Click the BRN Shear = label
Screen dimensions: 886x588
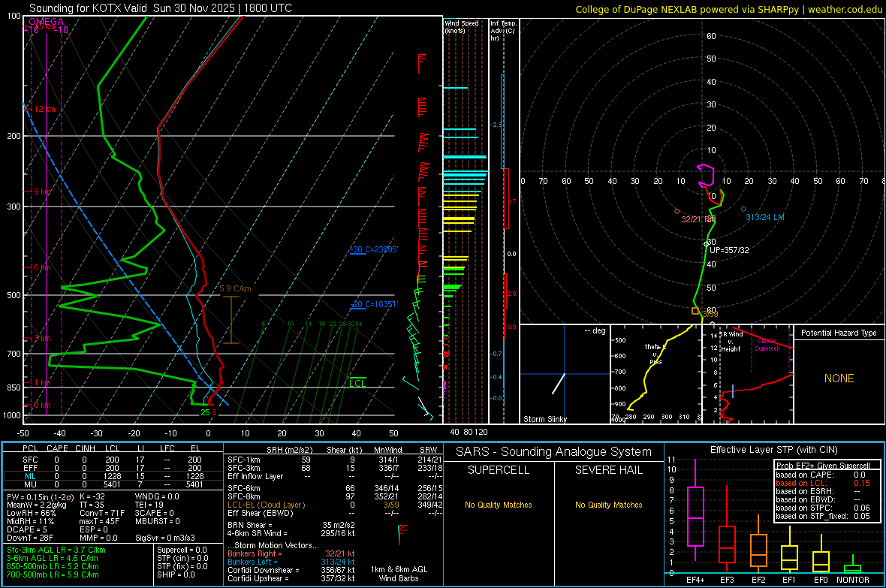(250, 525)
